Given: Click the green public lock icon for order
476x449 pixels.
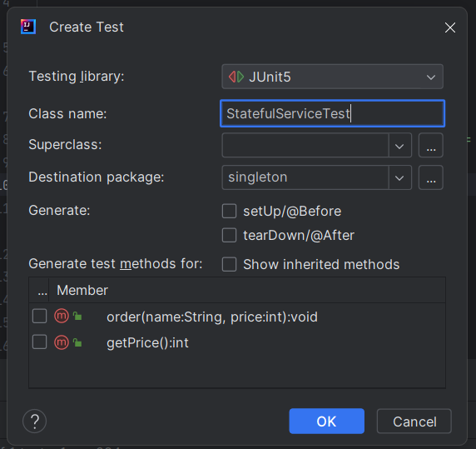Looking at the screenshot, I should (x=77, y=317).
